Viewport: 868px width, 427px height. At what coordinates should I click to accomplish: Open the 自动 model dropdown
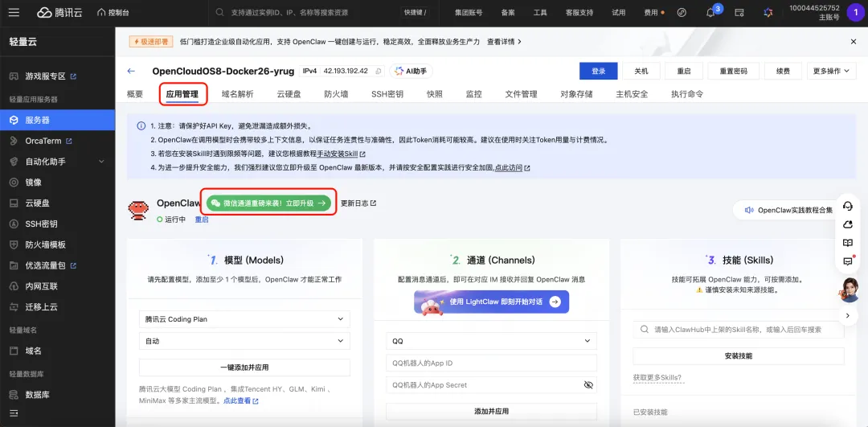tap(244, 341)
